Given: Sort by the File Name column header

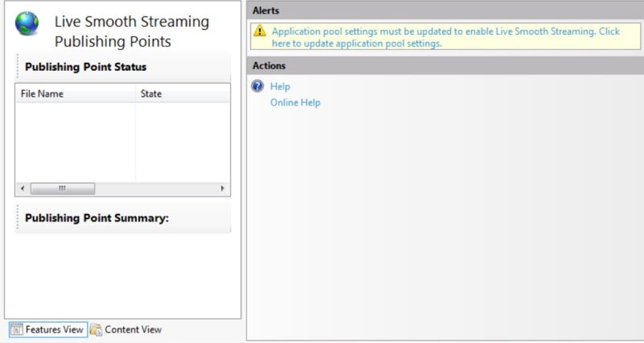Looking at the screenshot, I should point(75,93).
